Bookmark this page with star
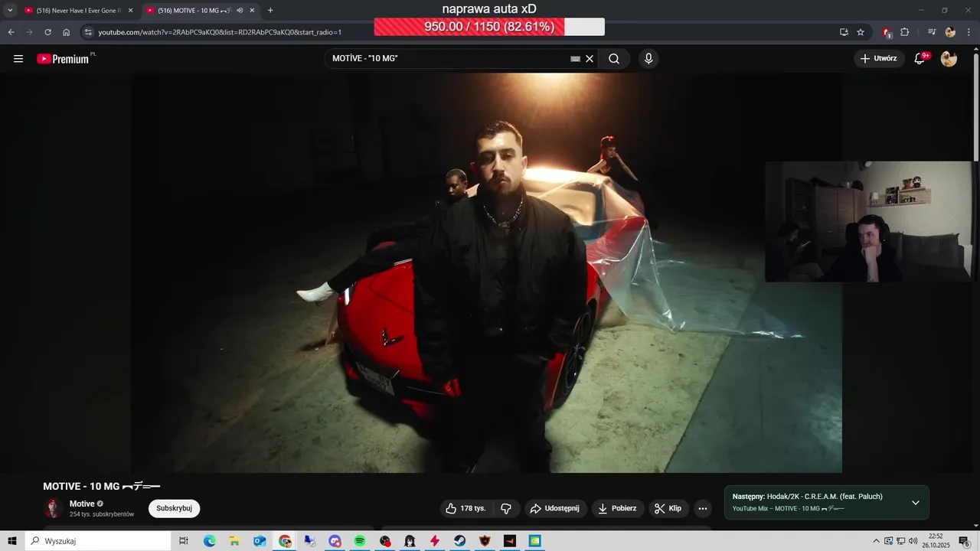The height and width of the screenshot is (551, 980). pyautogui.click(x=861, y=32)
